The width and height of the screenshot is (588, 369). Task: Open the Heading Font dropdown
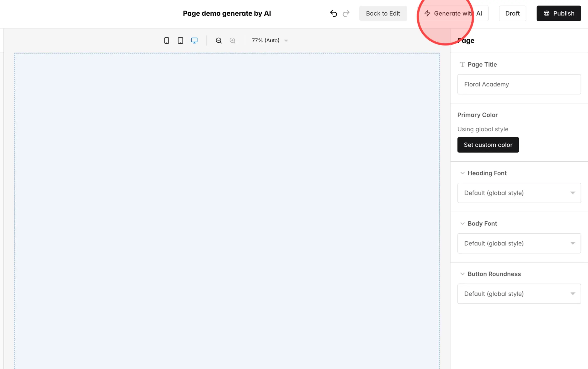pos(519,193)
